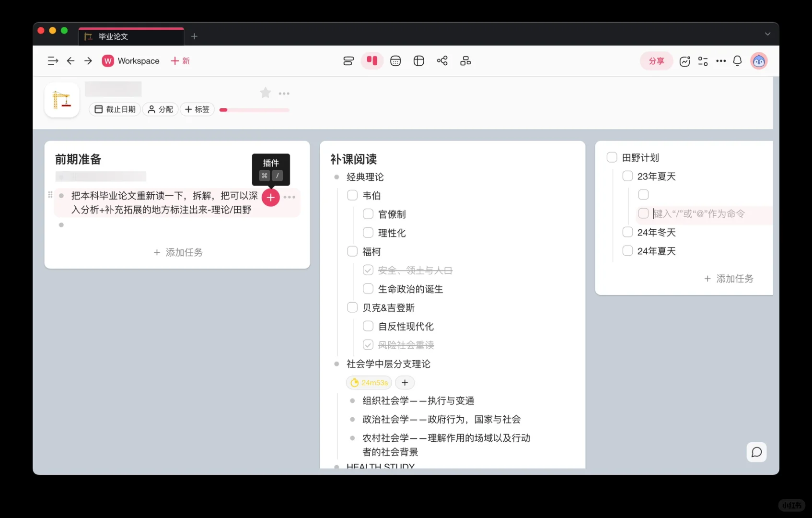812x518 pixels.
Task: Click the 分享 share button
Action: (656, 61)
